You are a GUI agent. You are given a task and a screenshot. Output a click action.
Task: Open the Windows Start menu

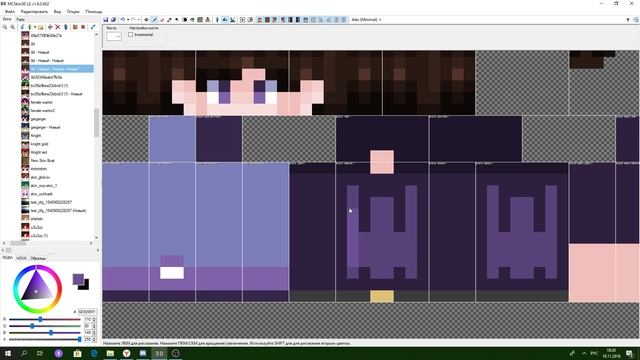pos(7,353)
